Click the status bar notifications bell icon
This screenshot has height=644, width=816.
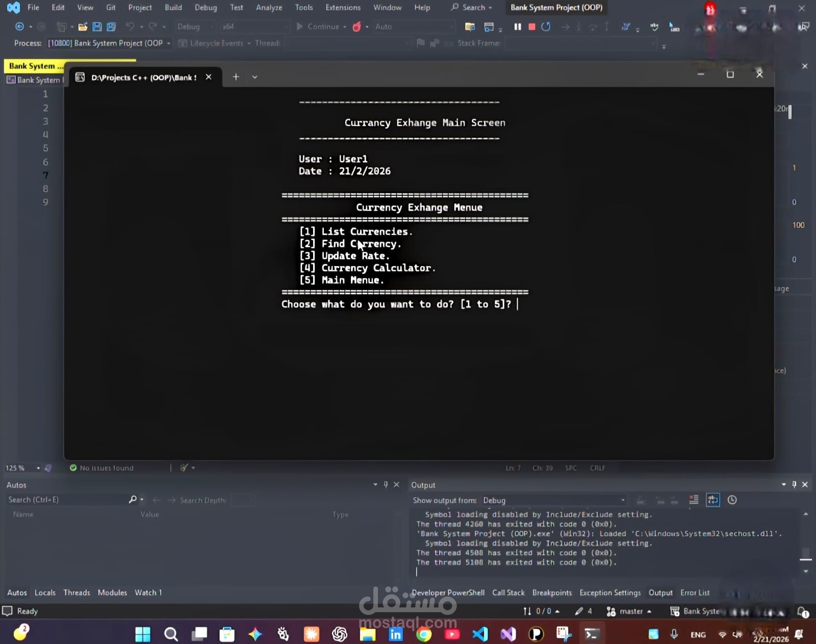pos(803,611)
